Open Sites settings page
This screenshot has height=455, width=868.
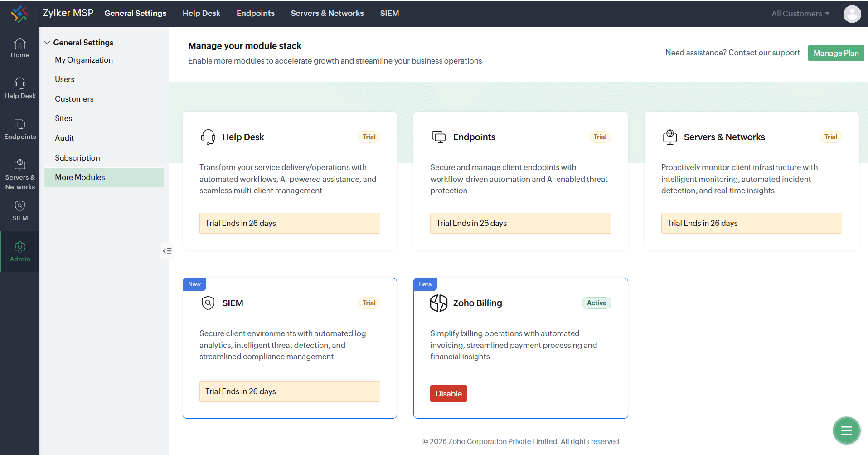coord(104,118)
